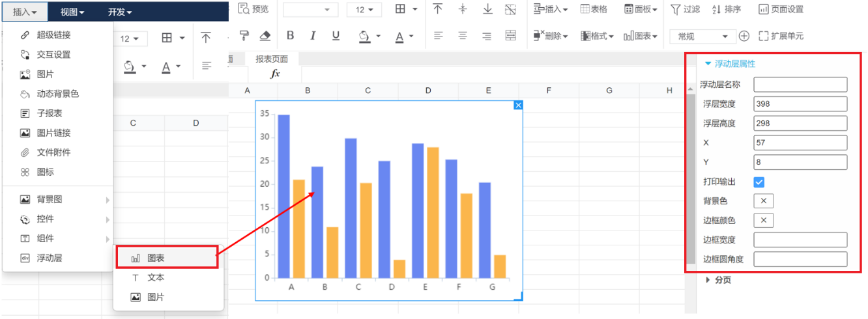Click the 浮层高度 field showing 298
The image size is (868, 319).
[x=800, y=123]
